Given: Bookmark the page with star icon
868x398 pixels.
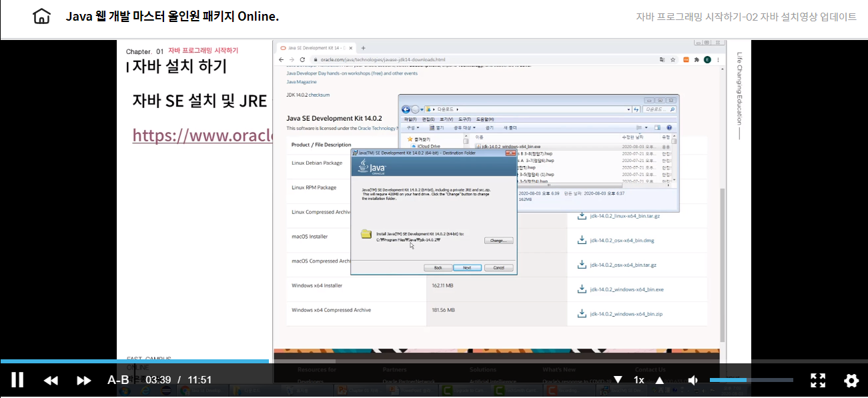Looking at the screenshot, I should (x=672, y=59).
